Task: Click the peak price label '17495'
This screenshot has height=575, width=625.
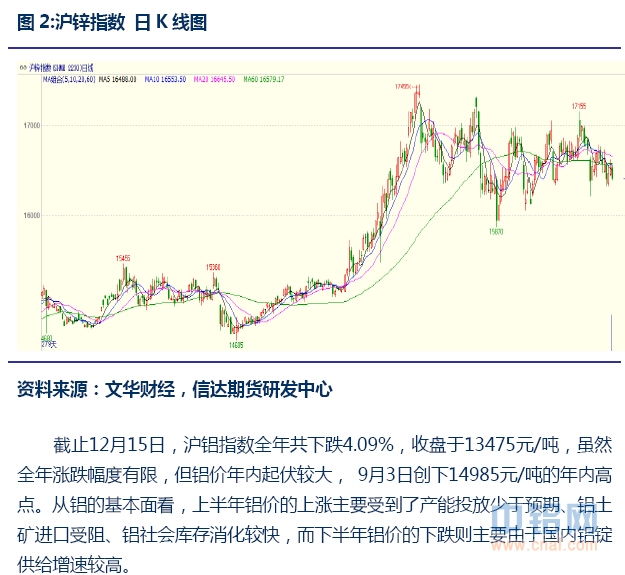Action: coord(403,86)
